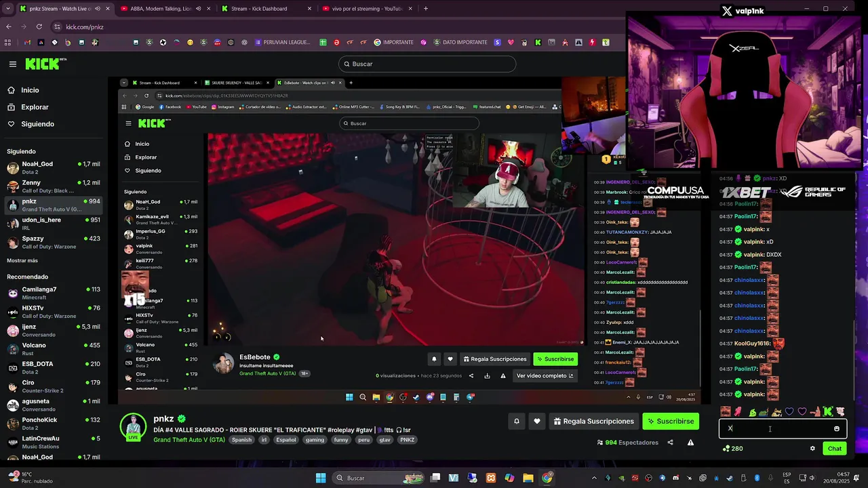Open Spazzy channel in sidebar
868x488 pixels.
(x=54, y=242)
